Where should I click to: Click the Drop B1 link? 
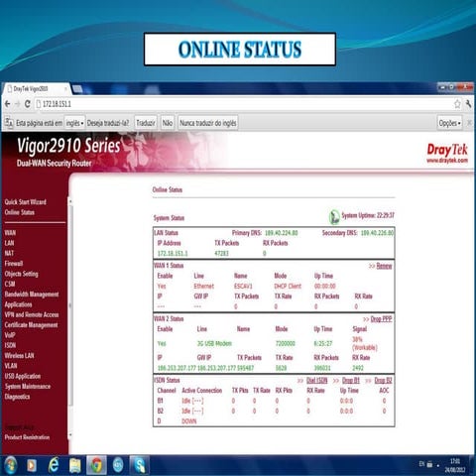click(x=351, y=381)
